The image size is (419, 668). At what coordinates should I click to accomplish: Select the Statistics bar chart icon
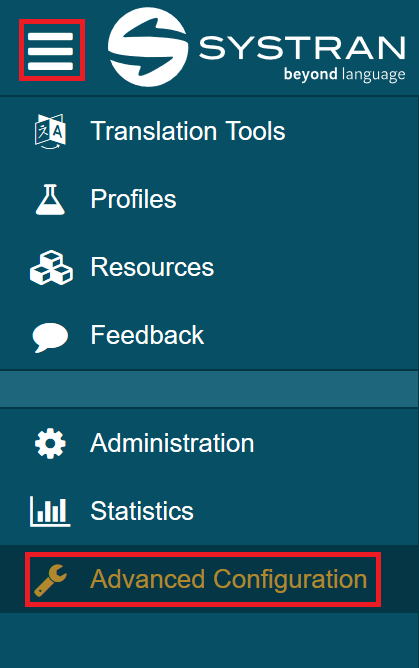[x=50, y=511]
